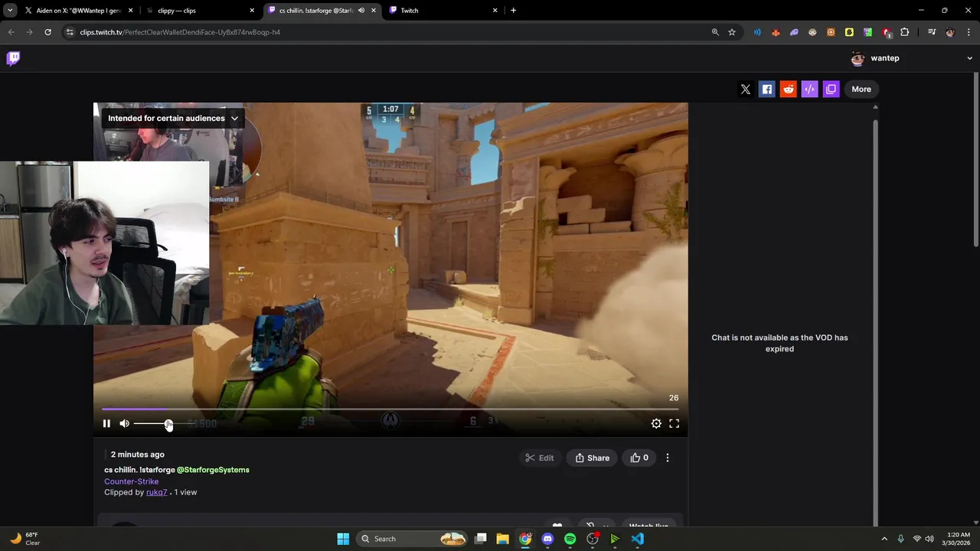This screenshot has height=551, width=980.
Task: Click the address bar URL
Action: [x=180, y=32]
